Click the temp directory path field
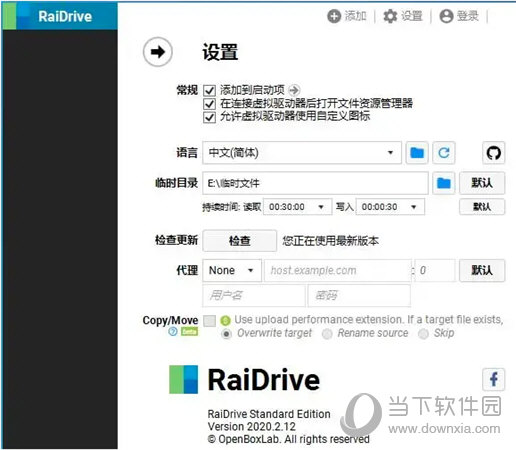The width and height of the screenshot is (516, 450). tap(315, 183)
